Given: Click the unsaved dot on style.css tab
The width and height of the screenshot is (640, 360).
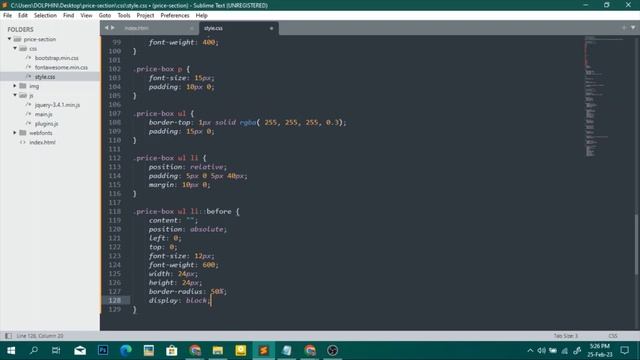Looking at the screenshot, I should (271, 28).
